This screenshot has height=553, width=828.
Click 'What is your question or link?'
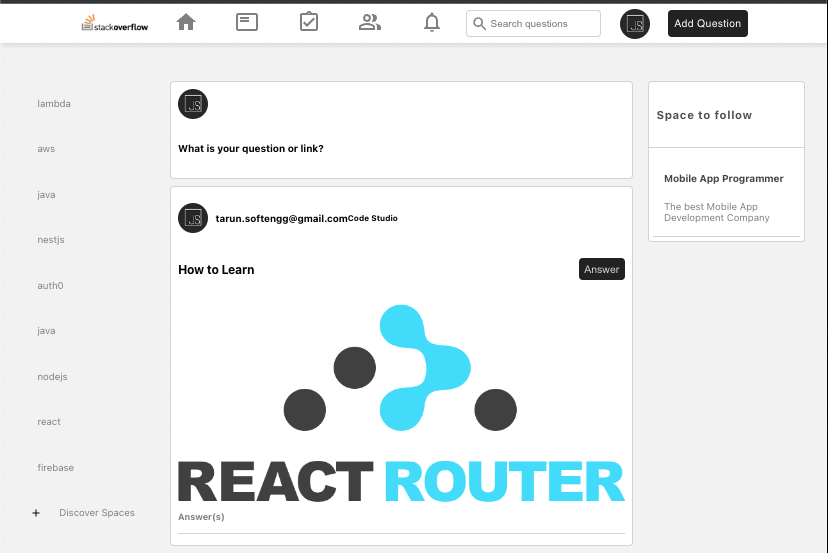(x=251, y=148)
